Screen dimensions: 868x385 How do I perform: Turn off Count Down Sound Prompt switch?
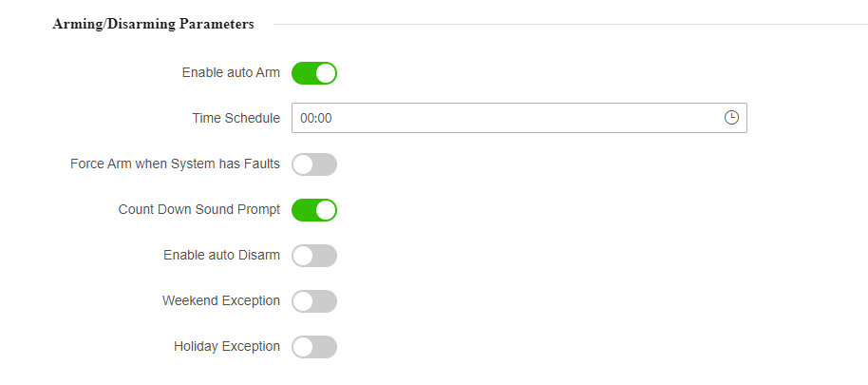[x=314, y=210]
